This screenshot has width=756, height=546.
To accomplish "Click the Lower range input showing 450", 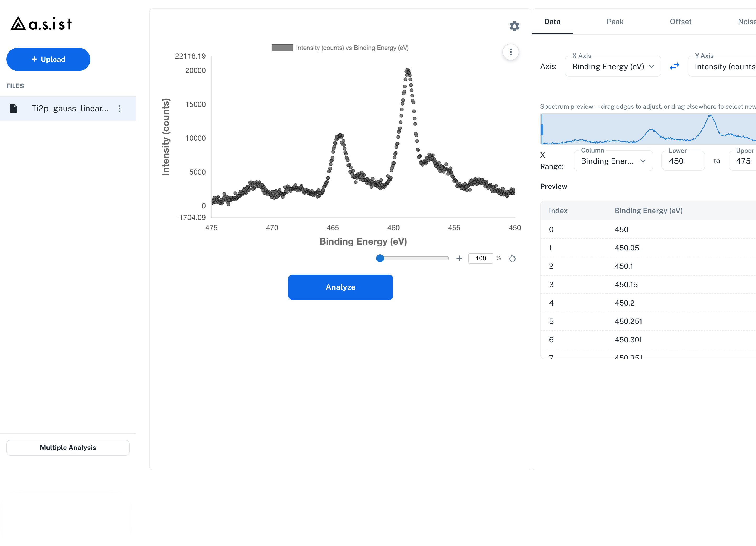I will (683, 161).
